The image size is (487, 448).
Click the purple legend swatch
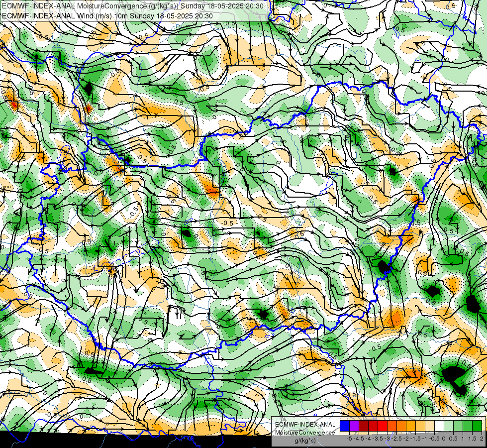pyautogui.click(x=354, y=426)
